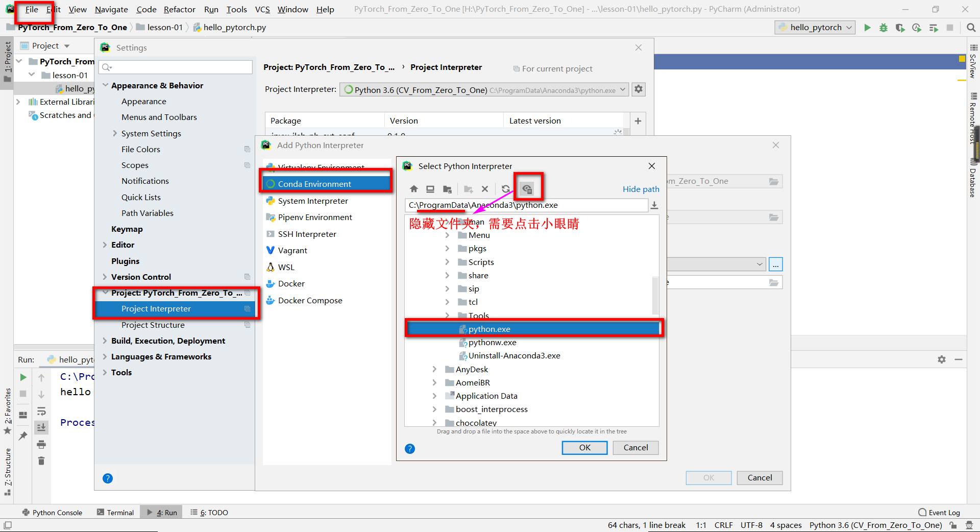Click the New Folder icon in chooser
980x532 pixels.
[x=468, y=189]
